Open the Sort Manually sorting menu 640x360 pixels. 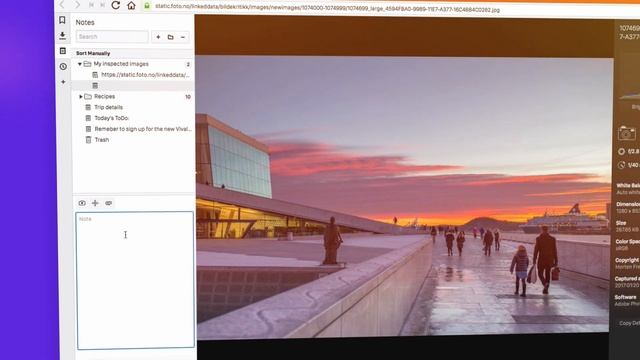93,53
